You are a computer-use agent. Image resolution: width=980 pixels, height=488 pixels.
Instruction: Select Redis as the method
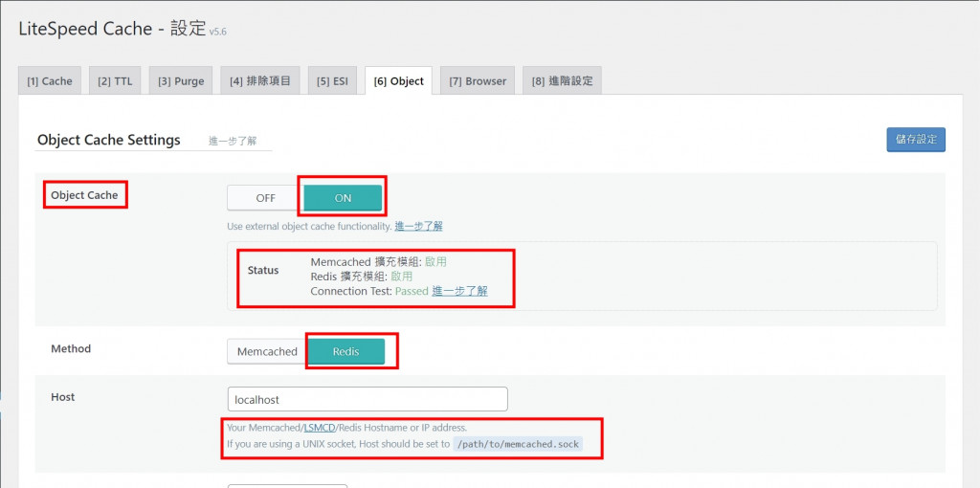[x=345, y=352]
